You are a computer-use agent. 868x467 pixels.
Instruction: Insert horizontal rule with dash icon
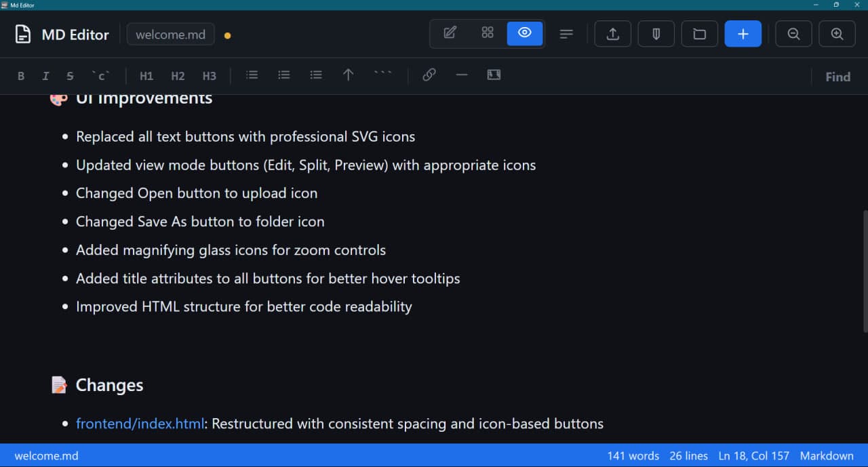[462, 75]
